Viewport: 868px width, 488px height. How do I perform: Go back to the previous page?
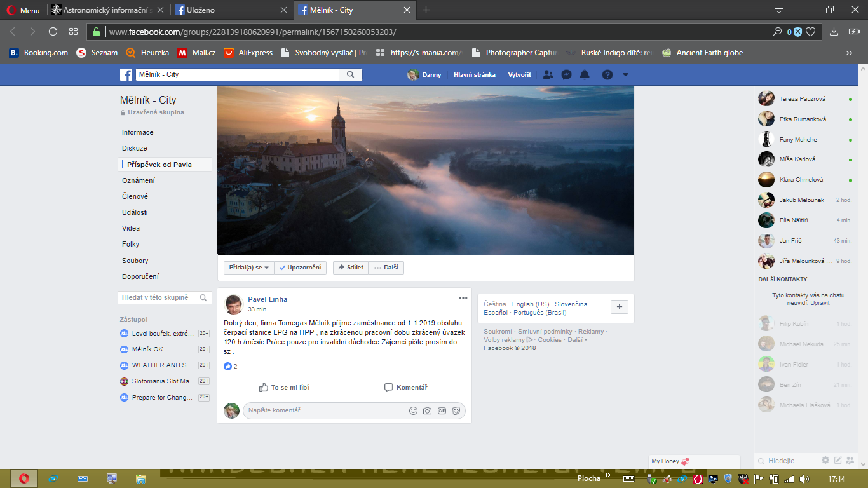coord(13,31)
